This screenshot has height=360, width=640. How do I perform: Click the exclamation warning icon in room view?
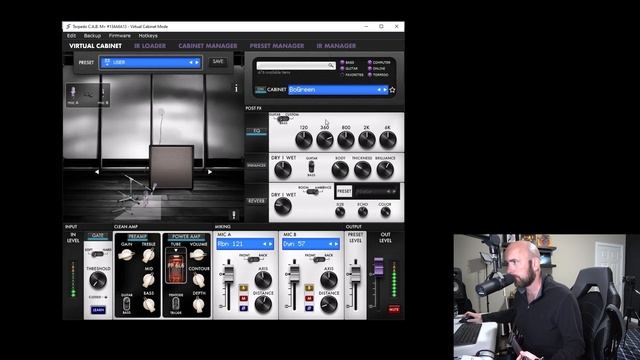point(234,215)
